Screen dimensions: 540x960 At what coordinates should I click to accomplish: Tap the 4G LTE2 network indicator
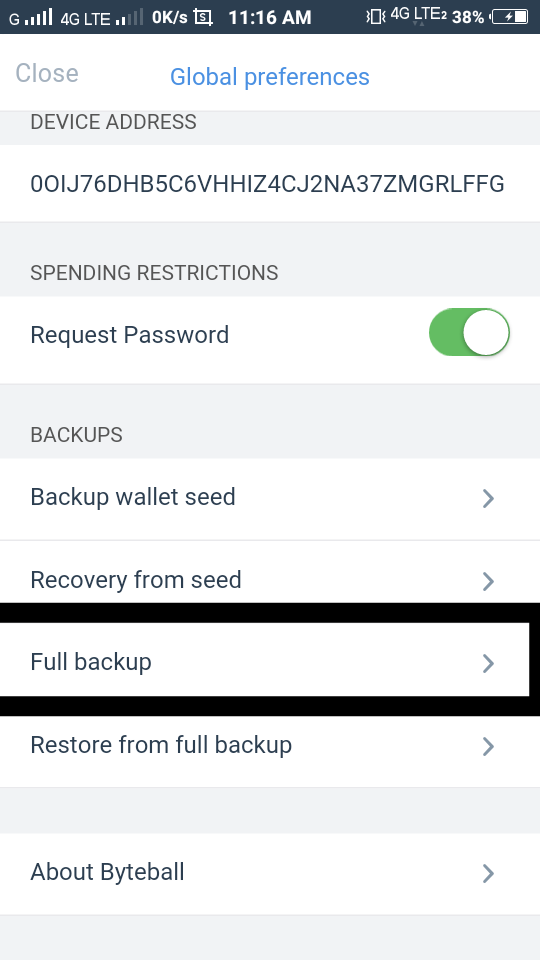tap(418, 15)
